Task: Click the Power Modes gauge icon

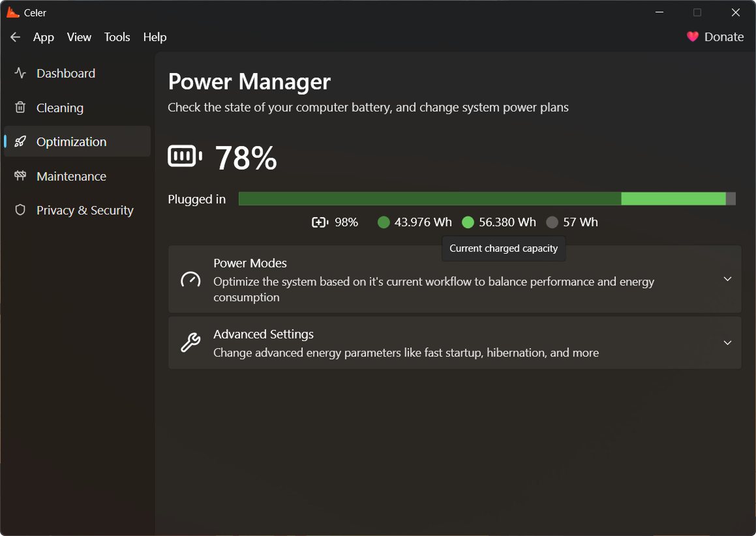Action: coord(190,279)
